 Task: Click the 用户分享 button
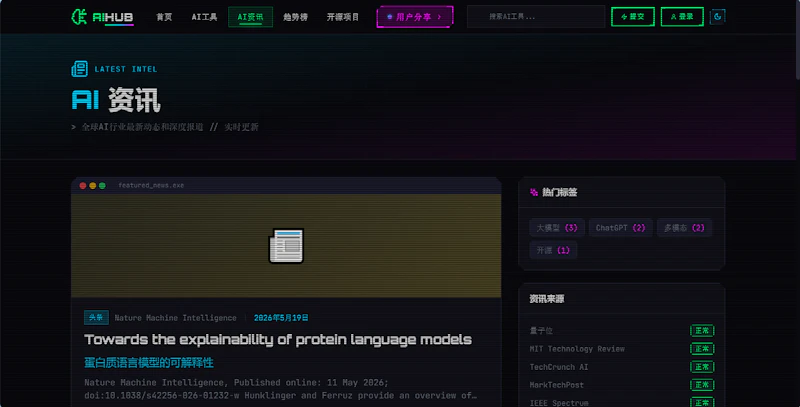(x=415, y=17)
